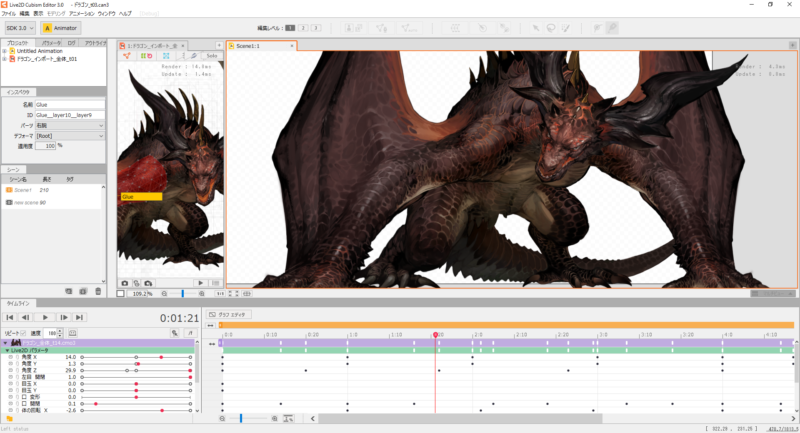Toggle the Solo button in model view

point(212,56)
